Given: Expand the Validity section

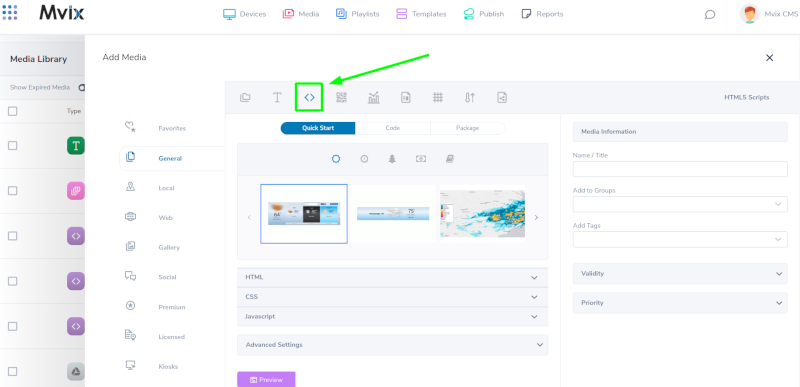Looking at the screenshot, I should [680, 274].
